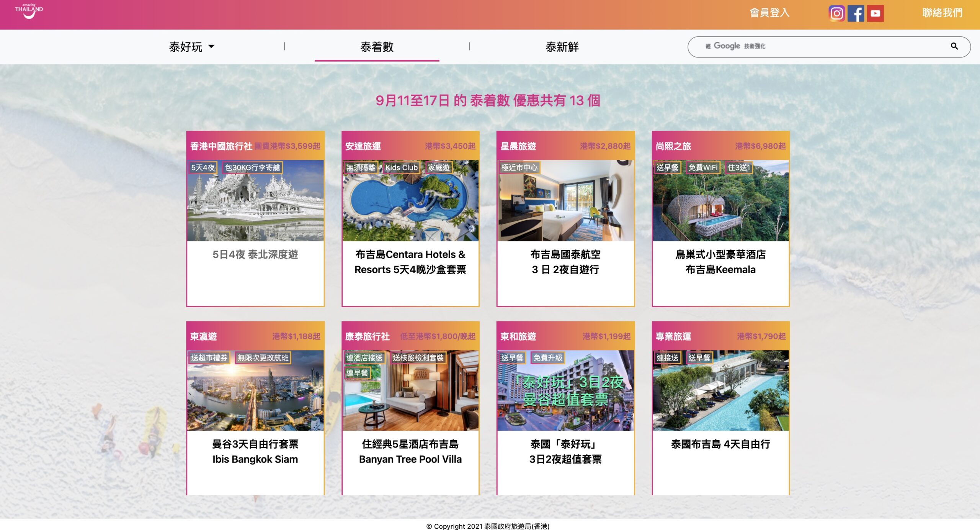Click the 住3送1 tag
980x531 pixels.
pos(739,168)
